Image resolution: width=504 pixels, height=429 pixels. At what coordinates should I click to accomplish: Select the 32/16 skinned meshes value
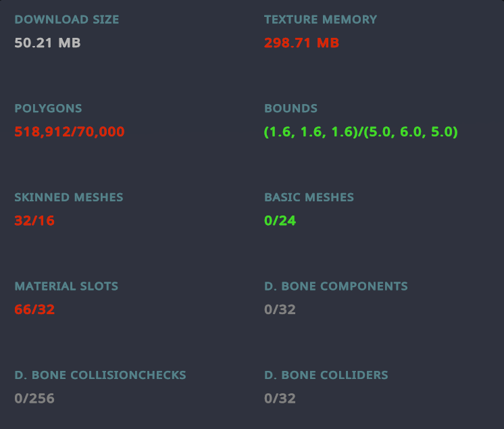(34, 221)
